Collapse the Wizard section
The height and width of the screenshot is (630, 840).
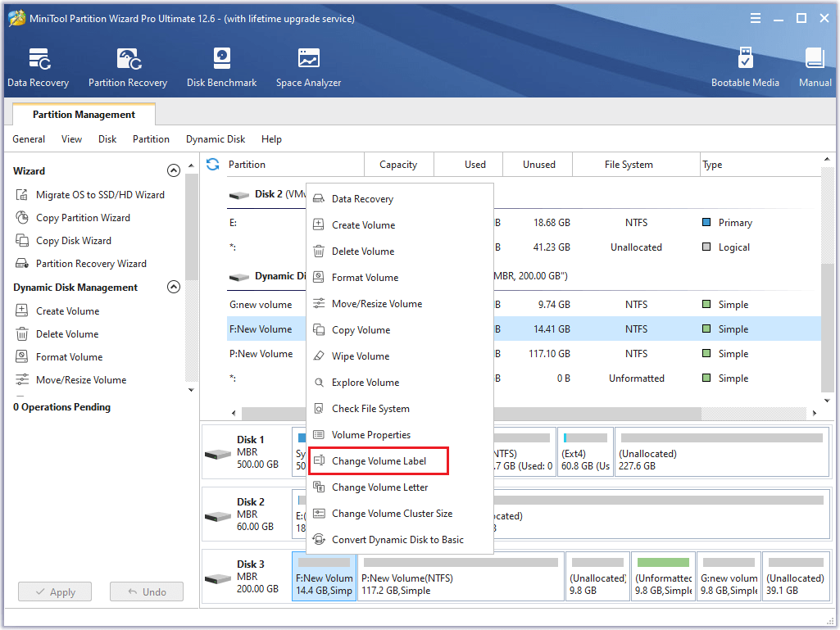pyautogui.click(x=173, y=170)
